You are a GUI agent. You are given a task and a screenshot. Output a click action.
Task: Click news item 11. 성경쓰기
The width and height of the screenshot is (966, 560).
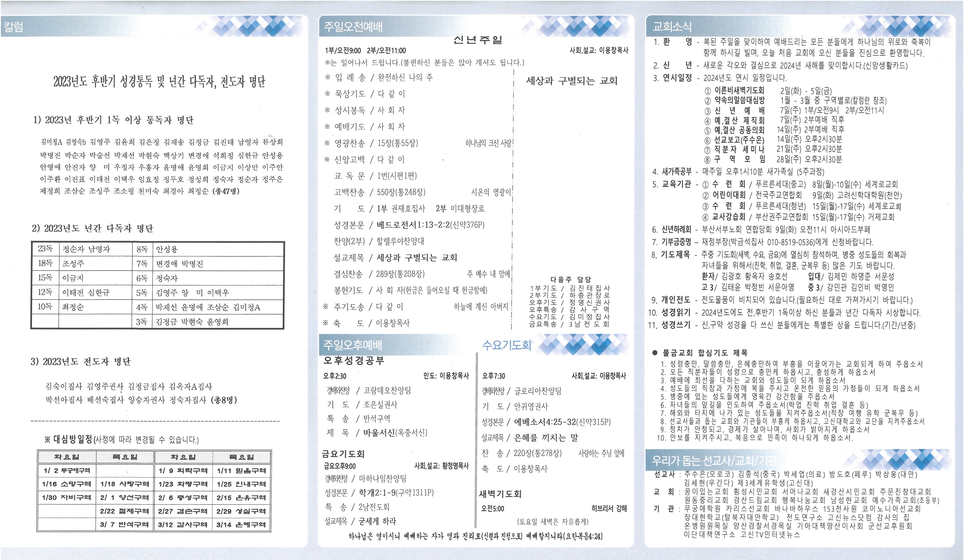point(782,325)
